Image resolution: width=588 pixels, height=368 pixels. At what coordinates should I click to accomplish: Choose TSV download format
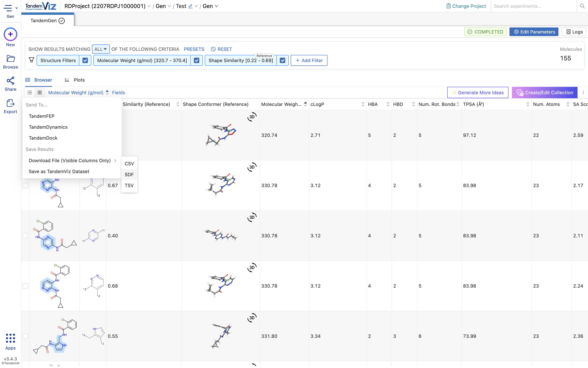click(129, 185)
